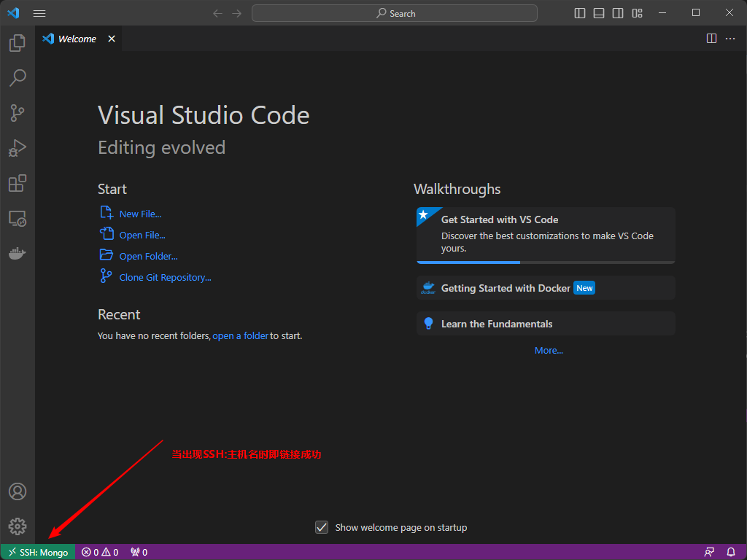Toggle the bottom panel layout icon

599,13
